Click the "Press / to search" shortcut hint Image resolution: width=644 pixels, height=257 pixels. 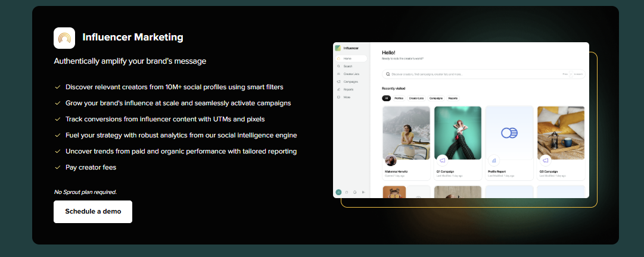point(573,74)
